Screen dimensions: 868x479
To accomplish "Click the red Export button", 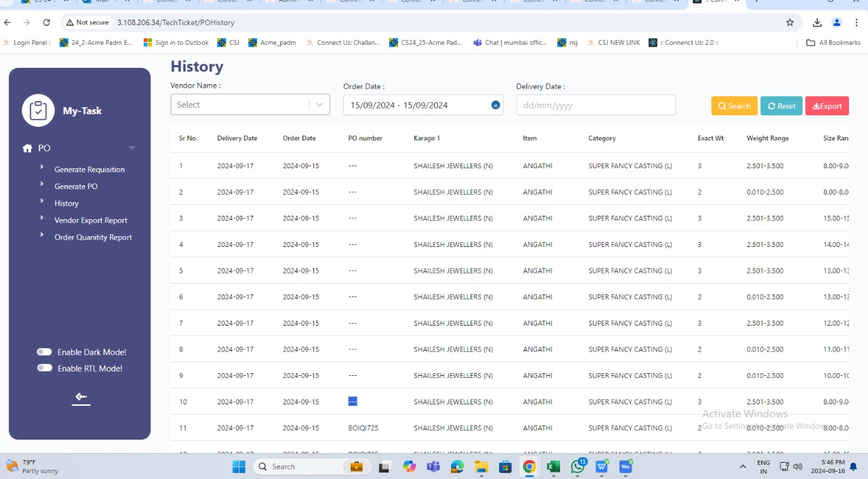I will click(x=827, y=106).
